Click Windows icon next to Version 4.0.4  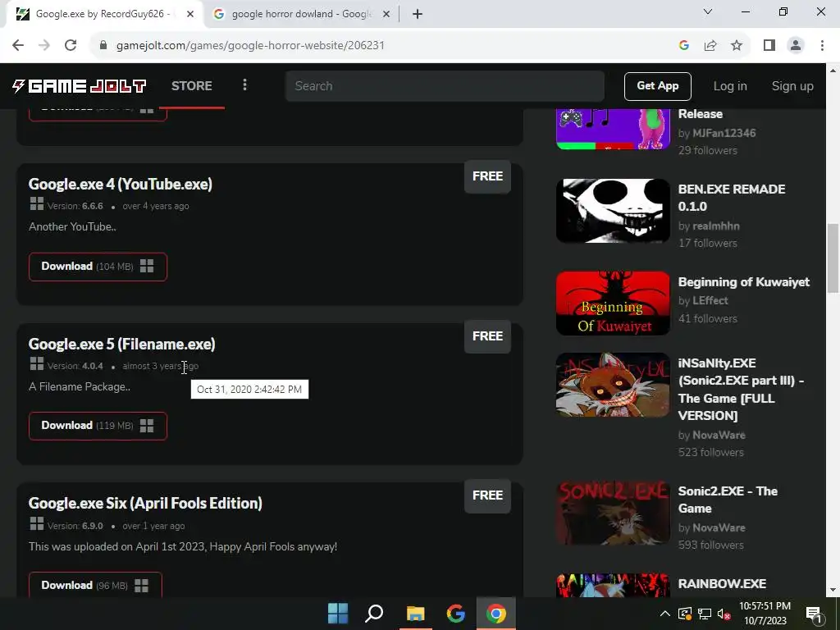[x=37, y=363]
